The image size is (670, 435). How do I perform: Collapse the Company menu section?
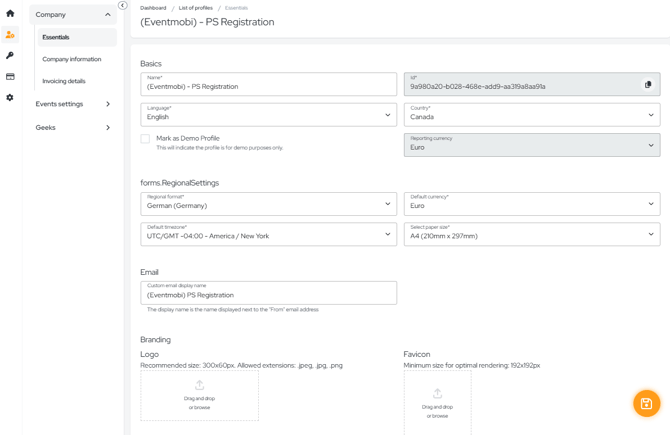[73, 15]
